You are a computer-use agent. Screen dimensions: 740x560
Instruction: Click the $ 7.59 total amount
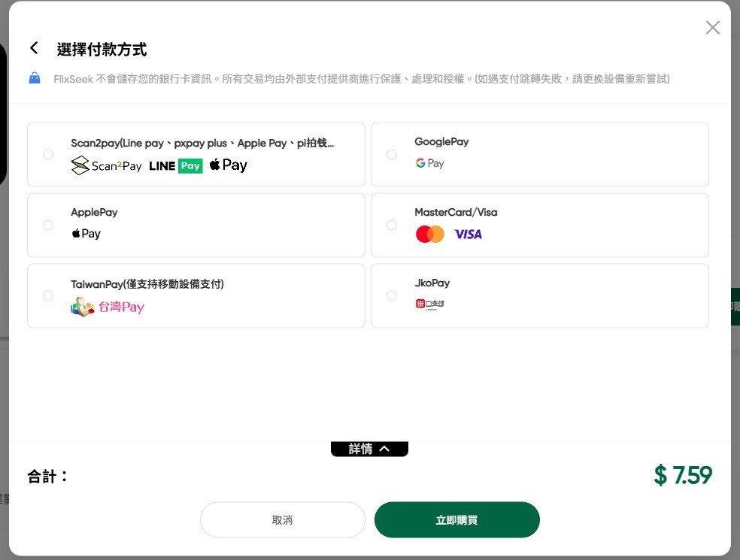(x=682, y=475)
